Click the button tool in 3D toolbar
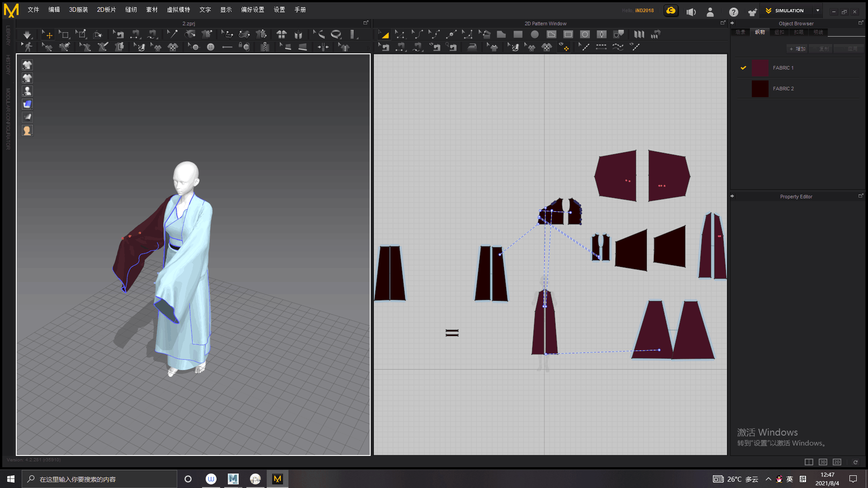 [x=211, y=47]
